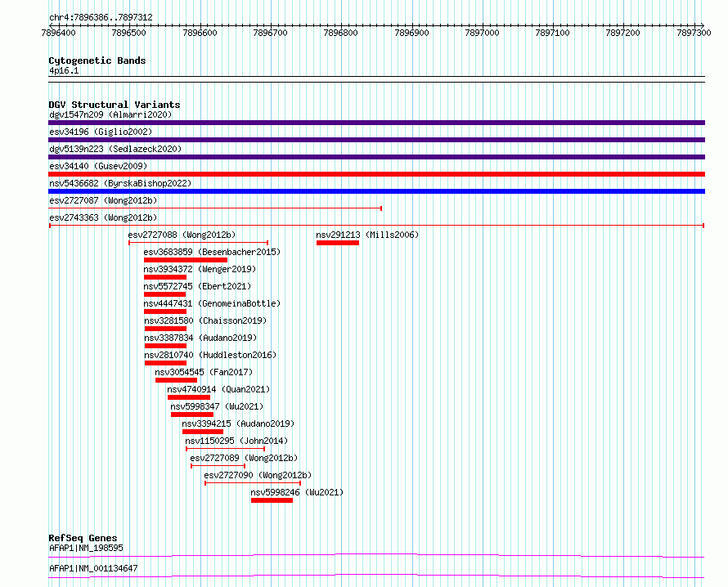Screen dimensions: 728x587
Task: Click nsv1150295 (John2014) label
Action: point(236,441)
